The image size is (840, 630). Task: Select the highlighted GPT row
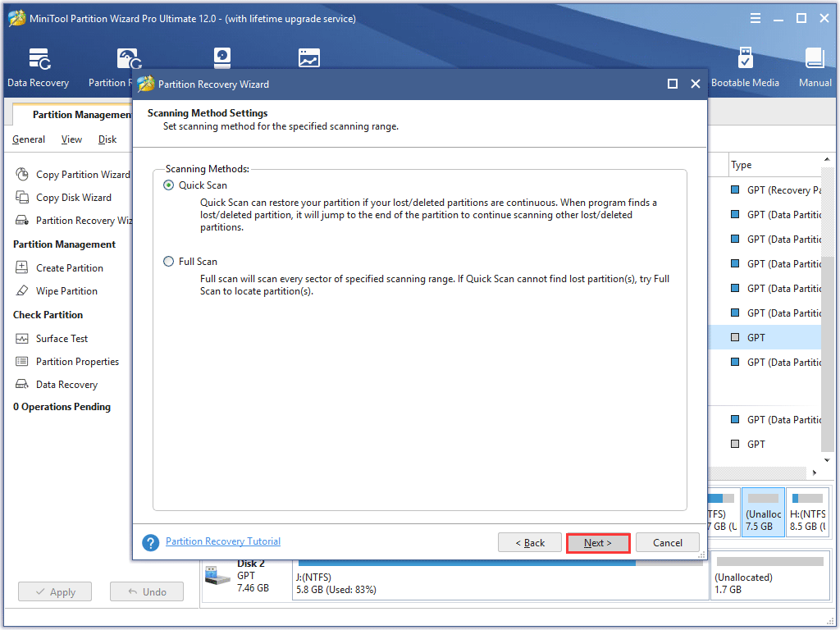pyautogui.click(x=765, y=337)
